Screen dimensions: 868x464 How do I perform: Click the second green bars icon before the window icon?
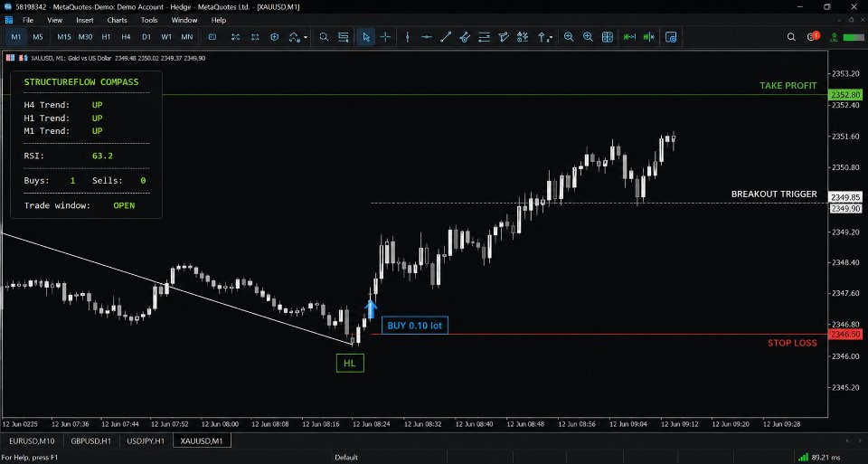pos(649,37)
